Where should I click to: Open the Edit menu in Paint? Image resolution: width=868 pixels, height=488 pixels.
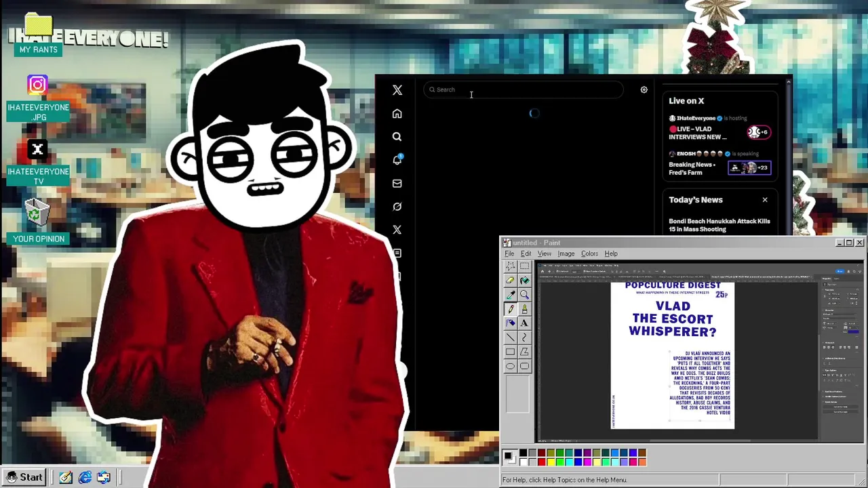(526, 253)
